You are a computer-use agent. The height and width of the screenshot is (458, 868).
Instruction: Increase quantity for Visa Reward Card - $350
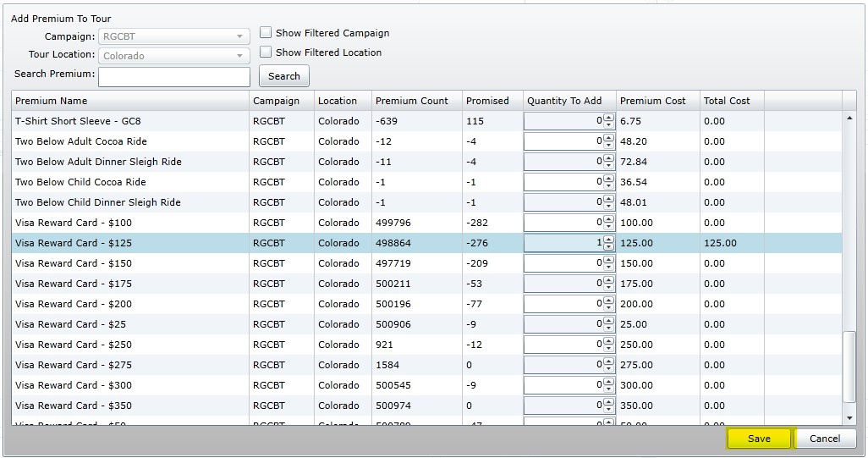608,402
